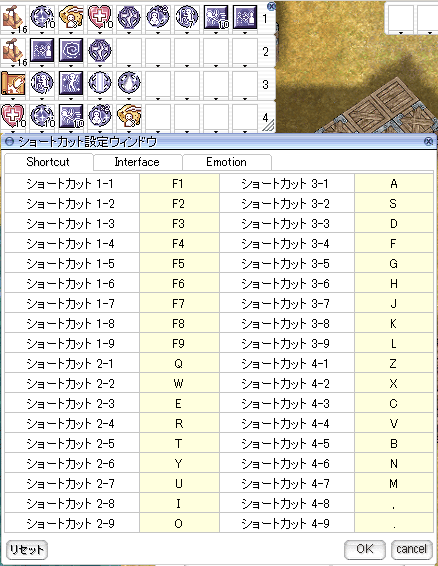Viewport: 438px width, 566px height.
Task: Click the first item icon showing 16 in hotbar row 2
Action: pos(13,50)
